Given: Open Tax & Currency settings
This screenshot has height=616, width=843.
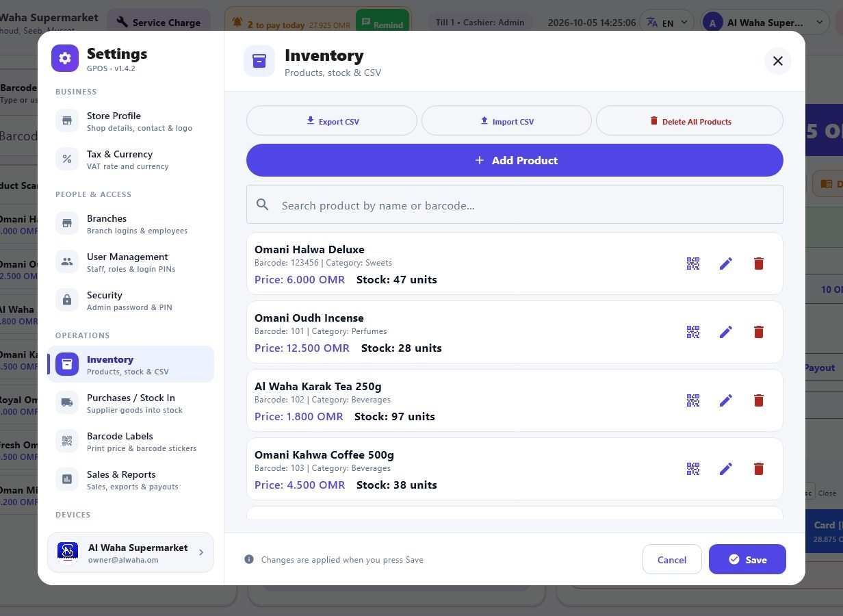Looking at the screenshot, I should click(131, 159).
